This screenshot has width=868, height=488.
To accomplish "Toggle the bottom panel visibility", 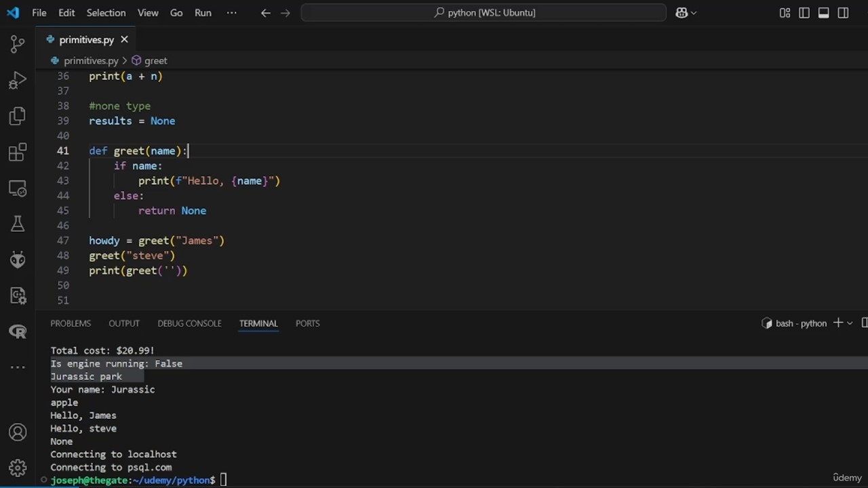I will tap(823, 13).
